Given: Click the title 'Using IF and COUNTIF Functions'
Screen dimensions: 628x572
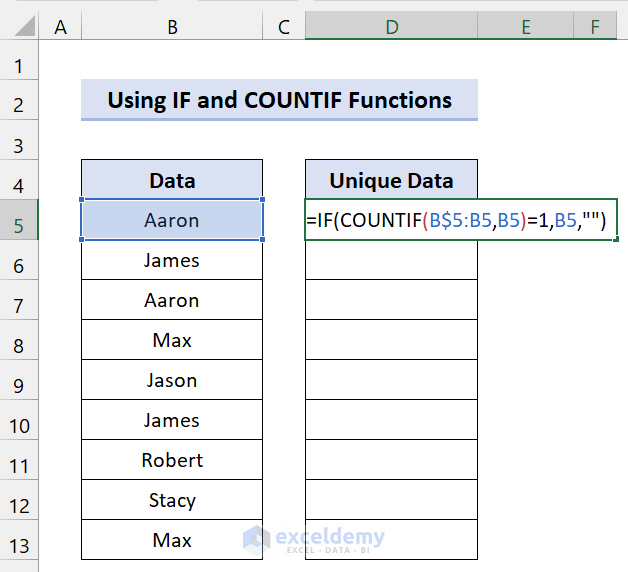Looking at the screenshot, I should (279, 101).
